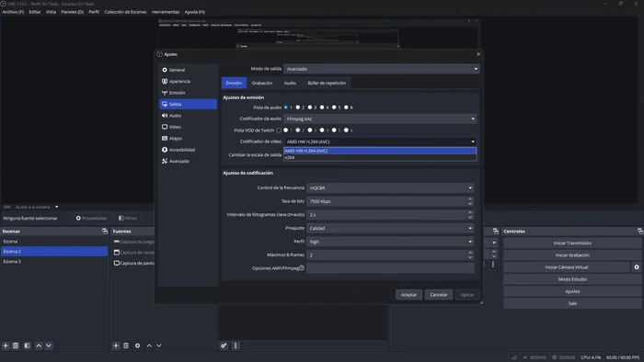Click help icon beside Opciones AMF/FFmpeg

click(302, 267)
